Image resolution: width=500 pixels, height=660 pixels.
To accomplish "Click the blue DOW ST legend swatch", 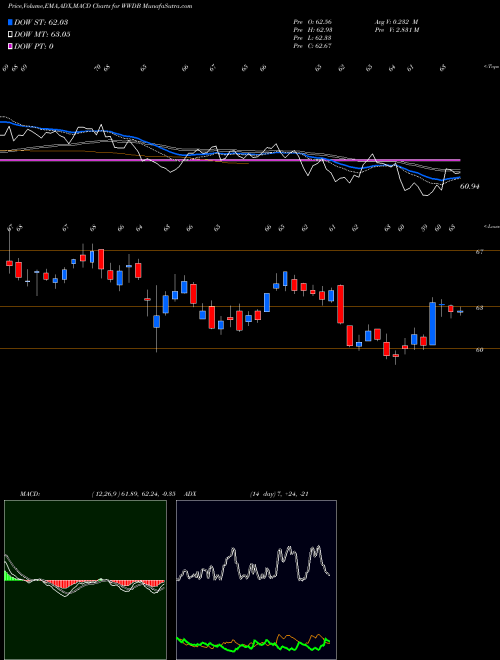I will (10, 22).
